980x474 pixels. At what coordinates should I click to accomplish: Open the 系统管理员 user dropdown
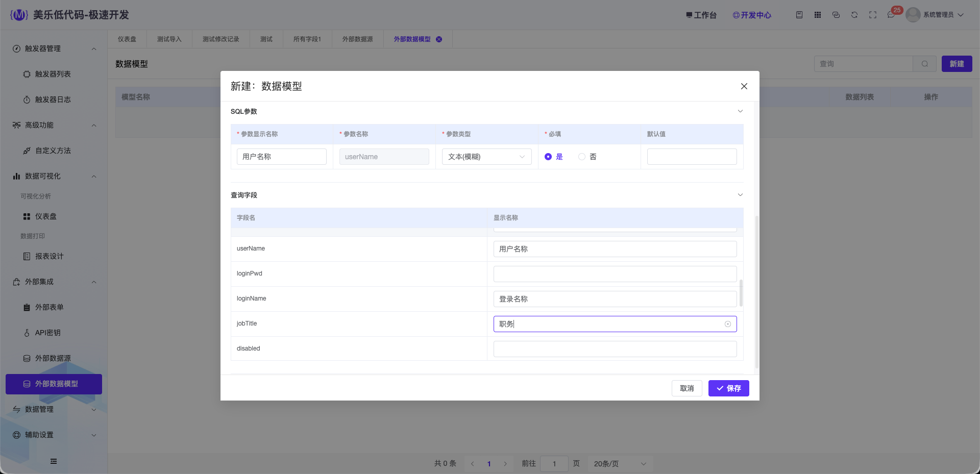tap(943, 15)
